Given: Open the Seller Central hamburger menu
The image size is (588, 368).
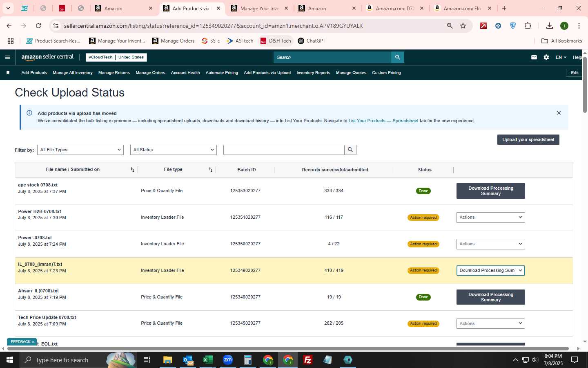Looking at the screenshot, I should pos(7,57).
